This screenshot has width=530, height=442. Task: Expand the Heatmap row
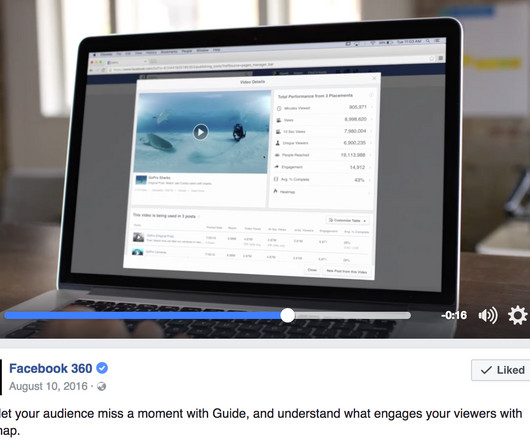[x=321, y=192]
